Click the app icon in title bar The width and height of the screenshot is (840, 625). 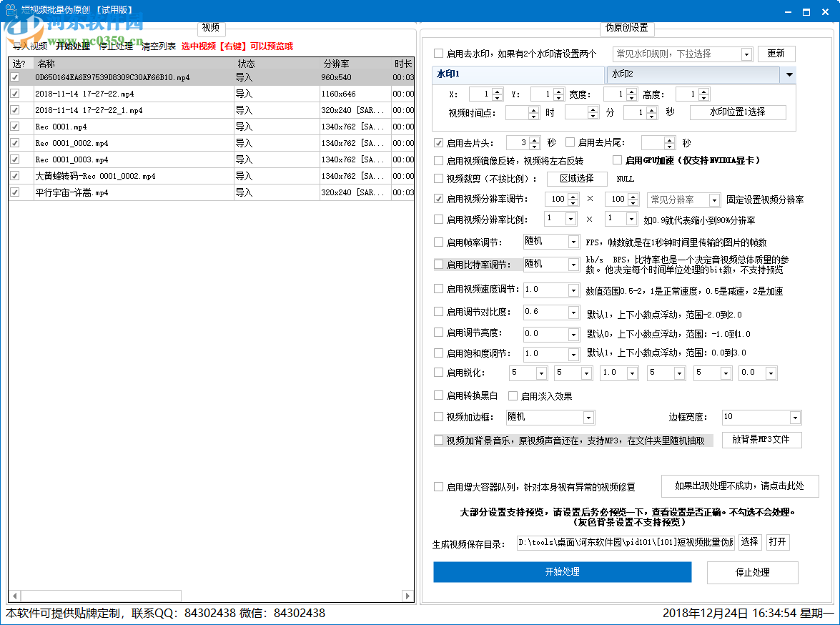(x=10, y=10)
